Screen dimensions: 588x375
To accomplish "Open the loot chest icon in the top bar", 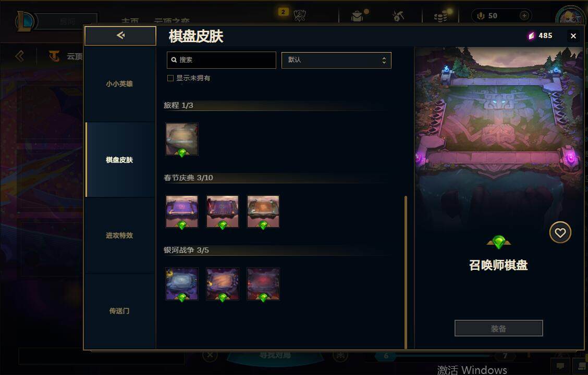I will point(358,16).
